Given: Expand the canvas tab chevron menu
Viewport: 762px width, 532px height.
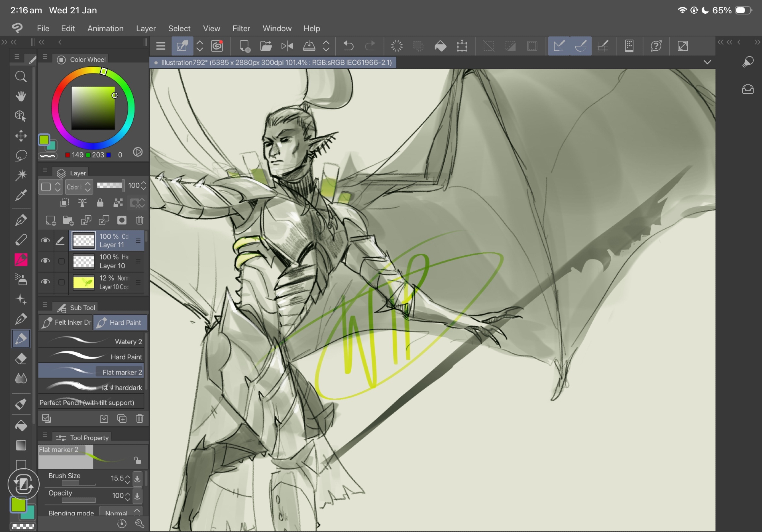Looking at the screenshot, I should click(x=707, y=62).
